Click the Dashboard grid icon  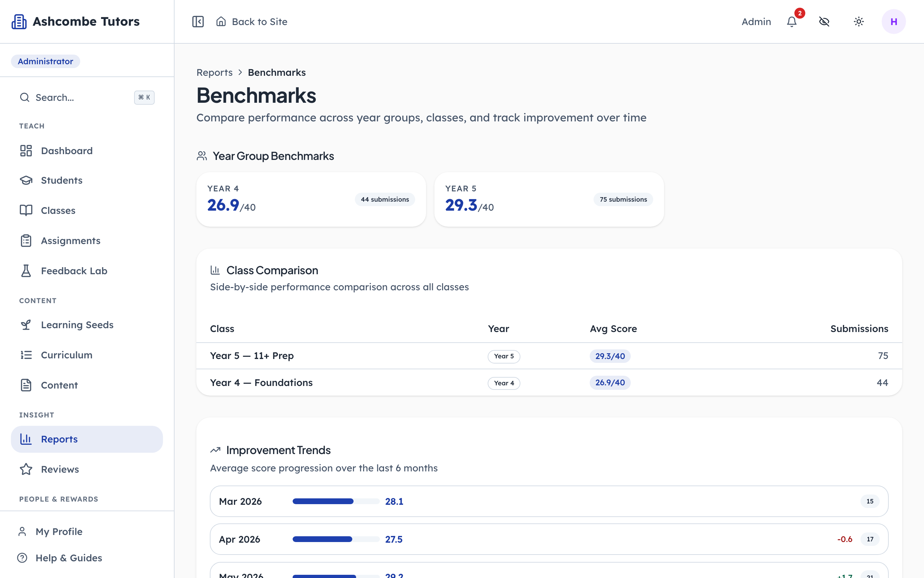(x=26, y=151)
